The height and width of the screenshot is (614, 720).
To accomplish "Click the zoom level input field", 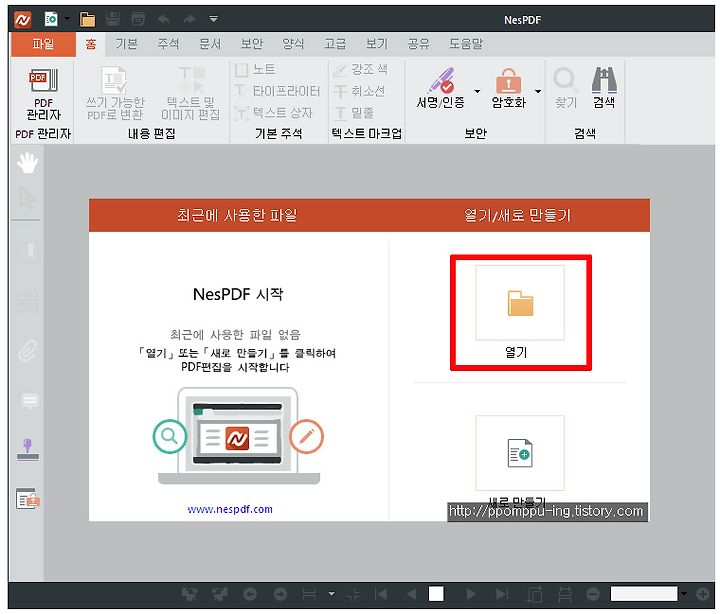I will click(x=644, y=593).
